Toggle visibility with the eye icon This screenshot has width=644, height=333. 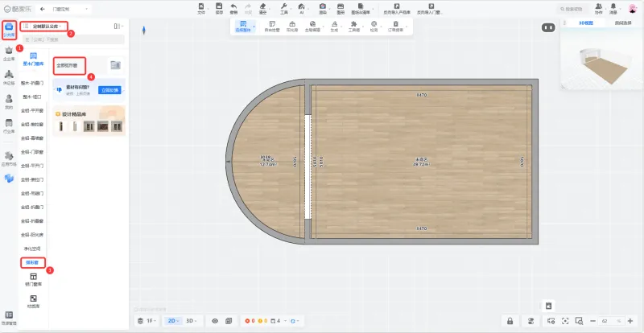pyautogui.click(x=215, y=321)
